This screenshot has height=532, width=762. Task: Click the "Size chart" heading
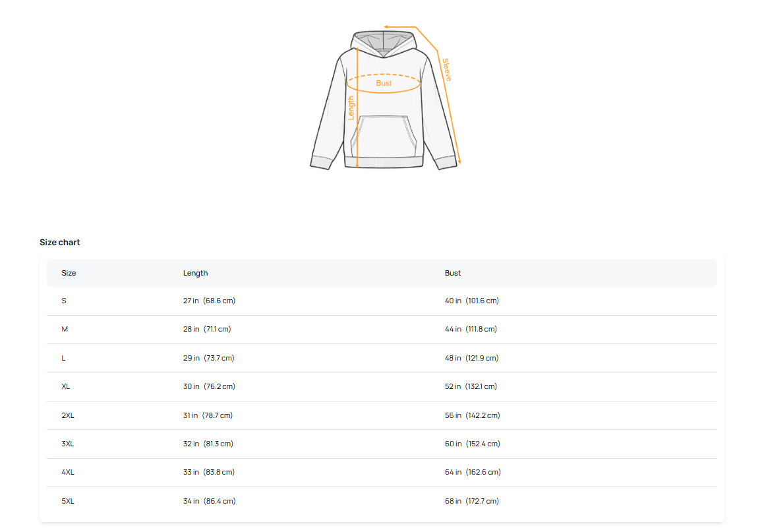point(60,243)
